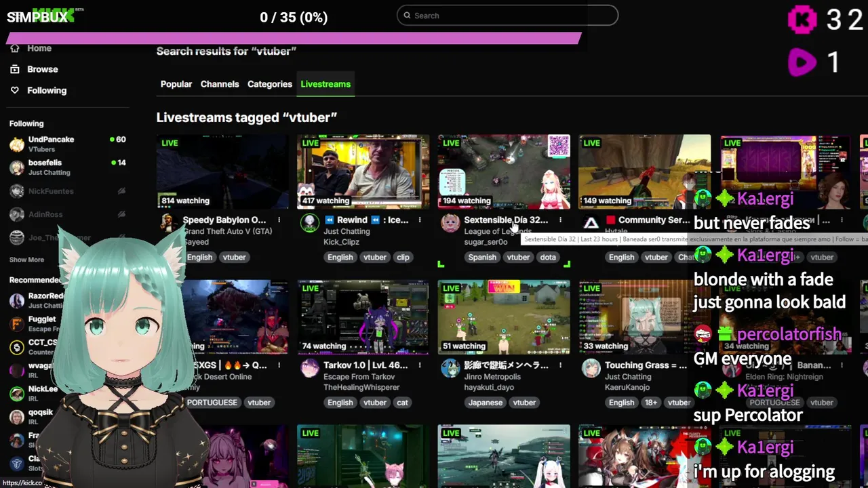Viewport: 868px width, 488px height.
Task: Click sugar_ser0 streamer avatar
Action: coord(450,223)
